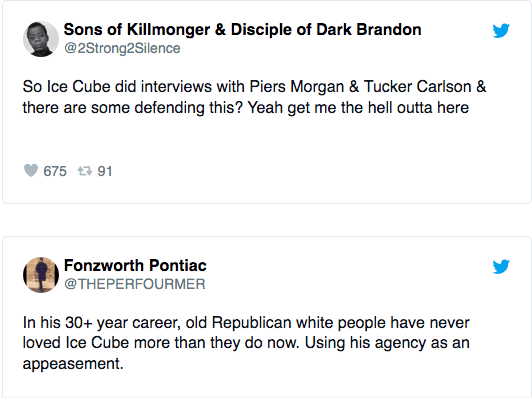The image size is (532, 398).
Task: Click the 675 likes count
Action: pyautogui.click(x=55, y=171)
